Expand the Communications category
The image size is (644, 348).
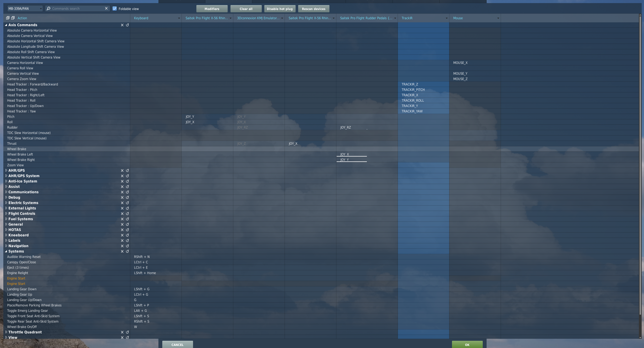tap(6, 192)
